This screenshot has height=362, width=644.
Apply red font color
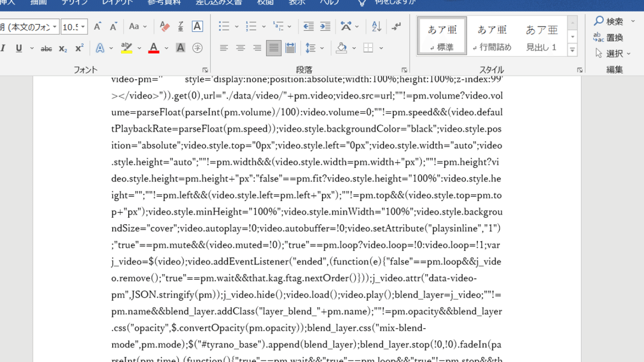point(153,48)
